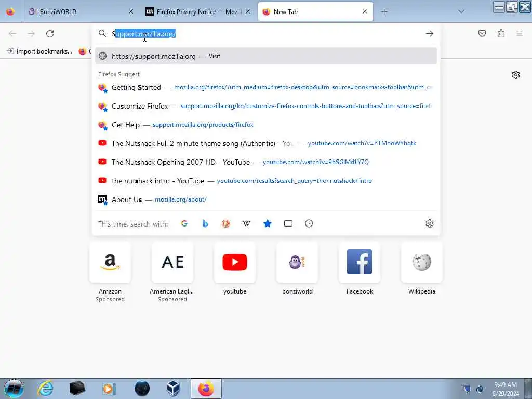Click the Firefox taskbar button
The height and width of the screenshot is (399, 532).
[x=206, y=389]
